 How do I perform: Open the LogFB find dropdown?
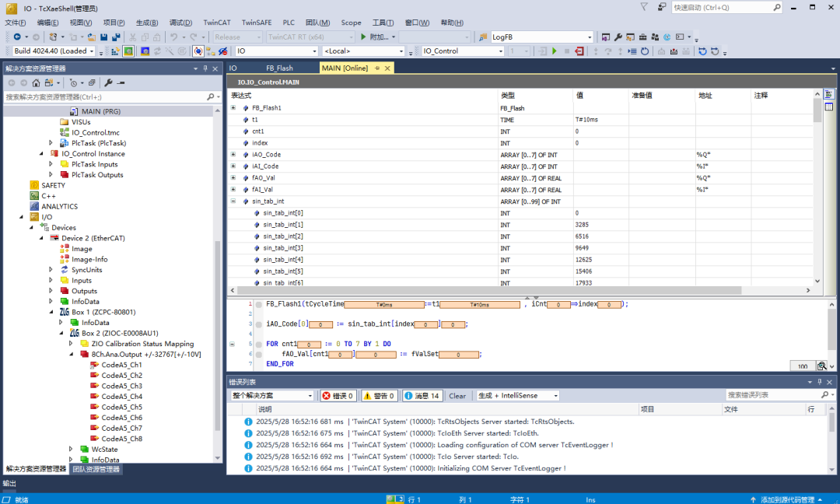click(590, 37)
